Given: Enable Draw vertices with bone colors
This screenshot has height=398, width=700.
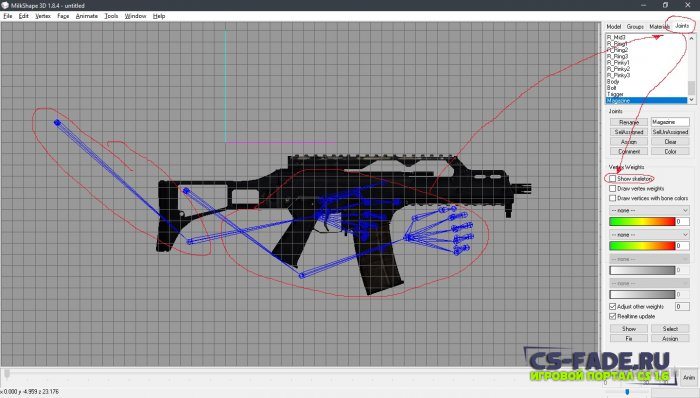Looking at the screenshot, I should tap(612, 198).
